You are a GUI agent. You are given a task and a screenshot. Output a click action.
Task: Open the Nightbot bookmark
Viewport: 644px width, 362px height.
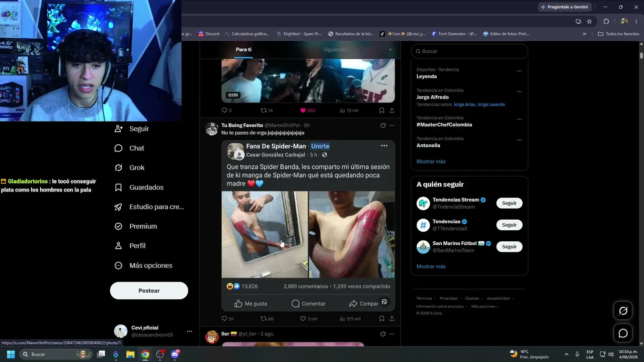click(x=299, y=34)
